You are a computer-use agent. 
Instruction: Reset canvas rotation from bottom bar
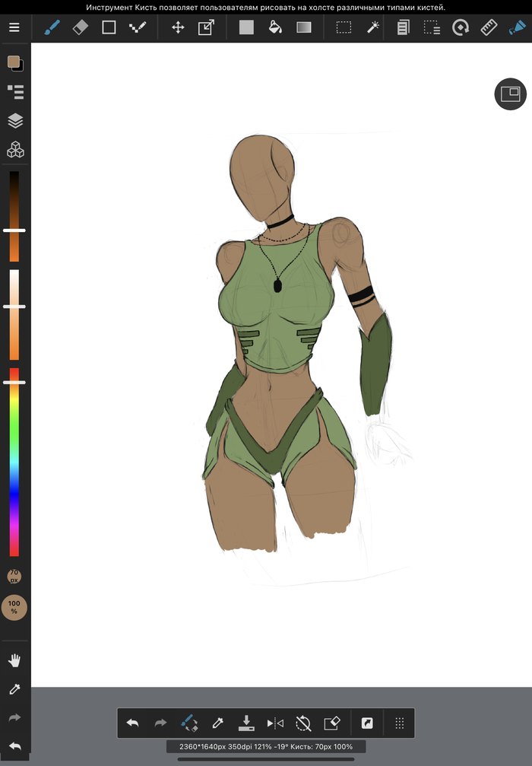pyautogui.click(x=303, y=723)
